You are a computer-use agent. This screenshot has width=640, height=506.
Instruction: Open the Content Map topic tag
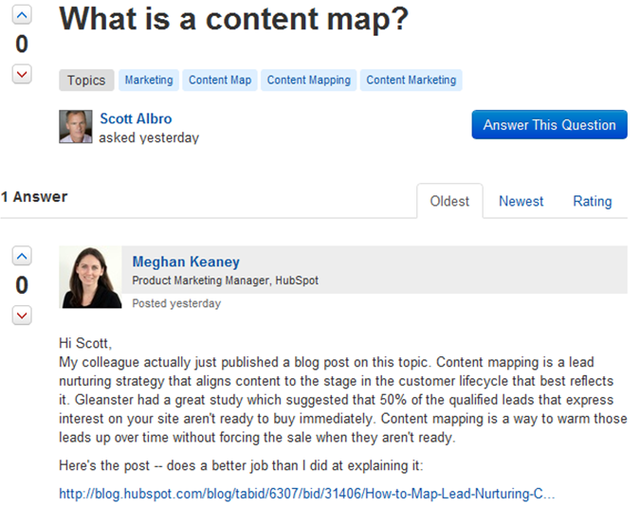[220, 80]
